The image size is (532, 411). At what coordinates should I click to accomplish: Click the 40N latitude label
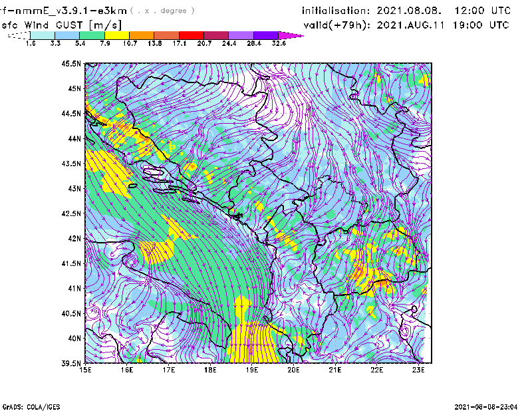pos(74,339)
